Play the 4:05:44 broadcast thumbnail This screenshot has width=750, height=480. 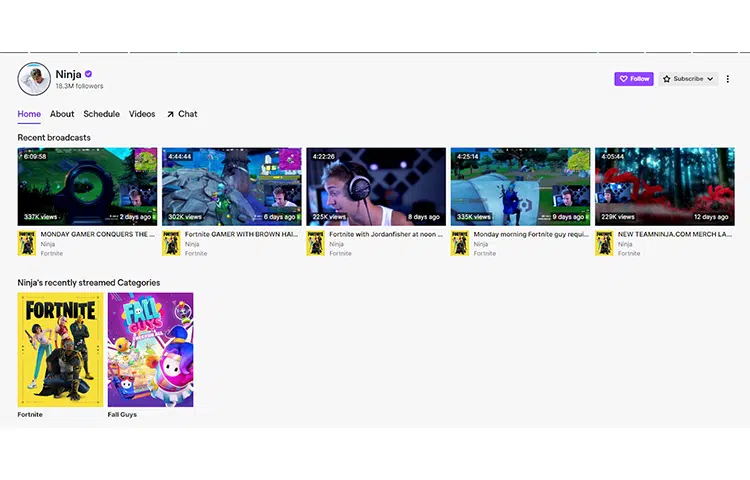665,186
